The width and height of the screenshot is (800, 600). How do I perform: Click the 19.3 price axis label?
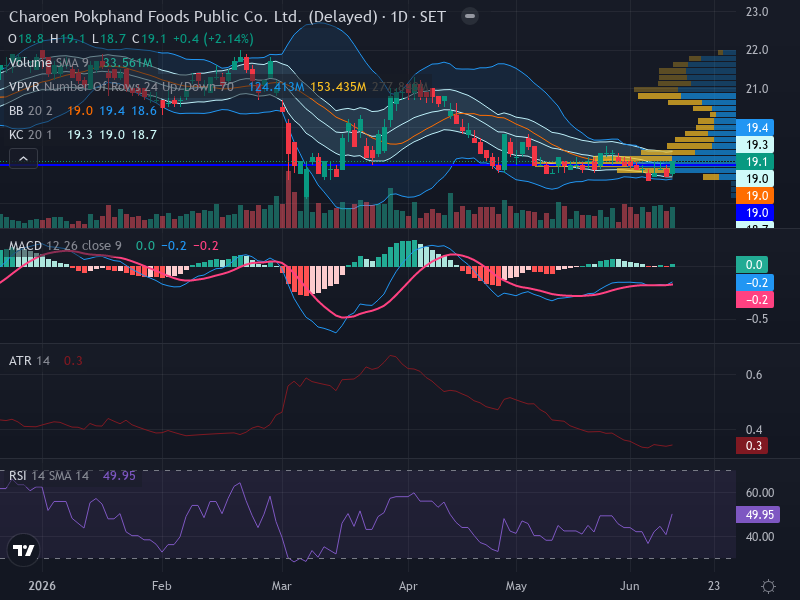[x=755, y=145]
